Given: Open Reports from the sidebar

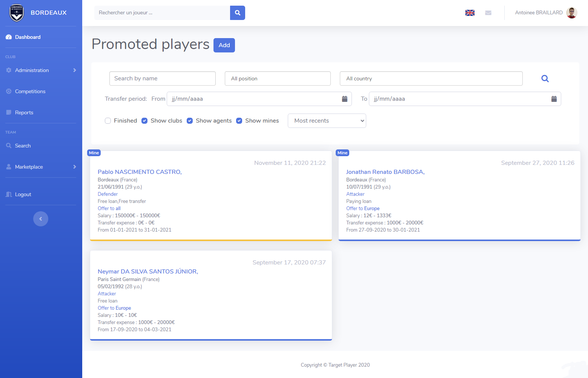Looking at the screenshot, I should pos(24,112).
